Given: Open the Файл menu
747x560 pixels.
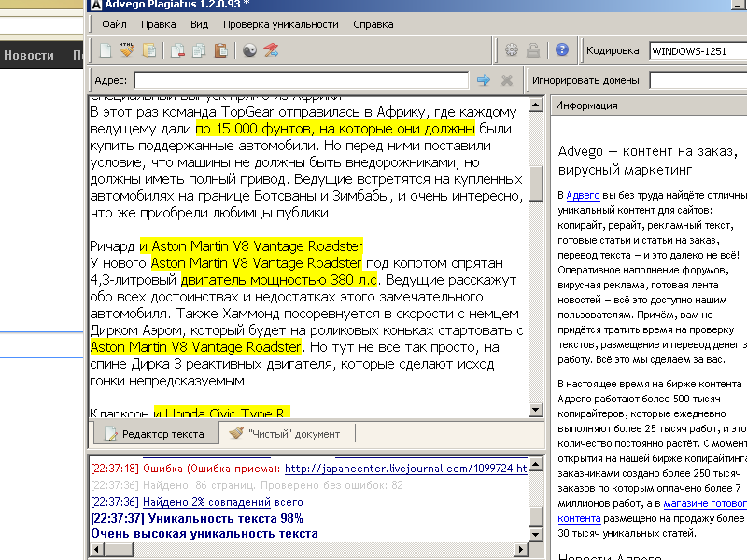Looking at the screenshot, I should (114, 24).
